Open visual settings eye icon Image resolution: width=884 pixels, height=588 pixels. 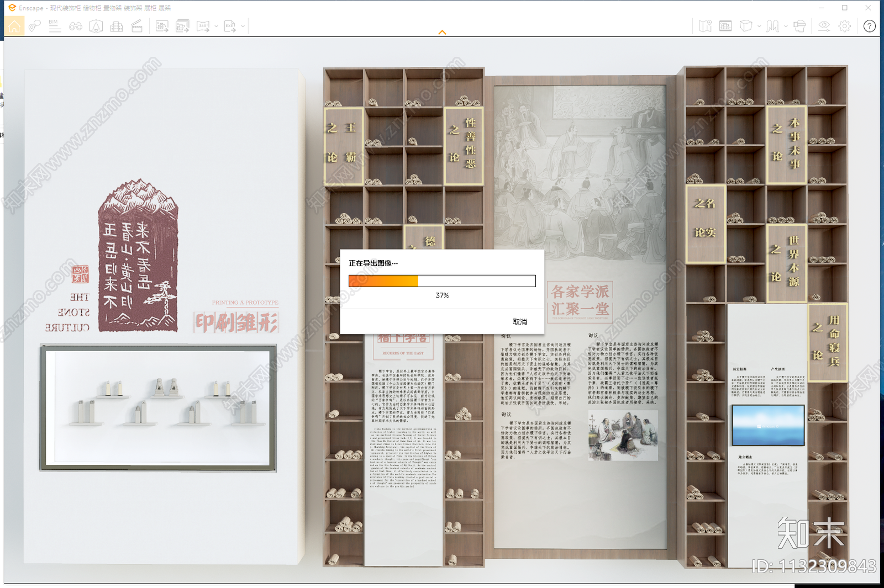click(824, 26)
